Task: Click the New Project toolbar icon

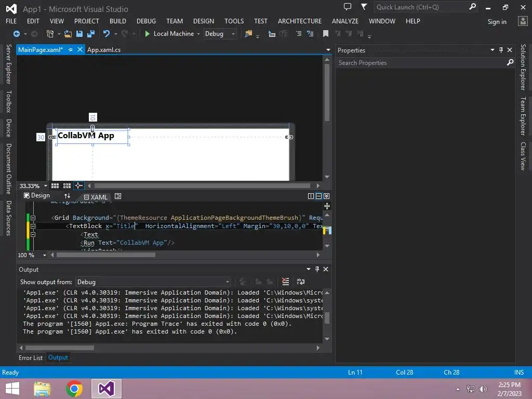Action: point(50,34)
